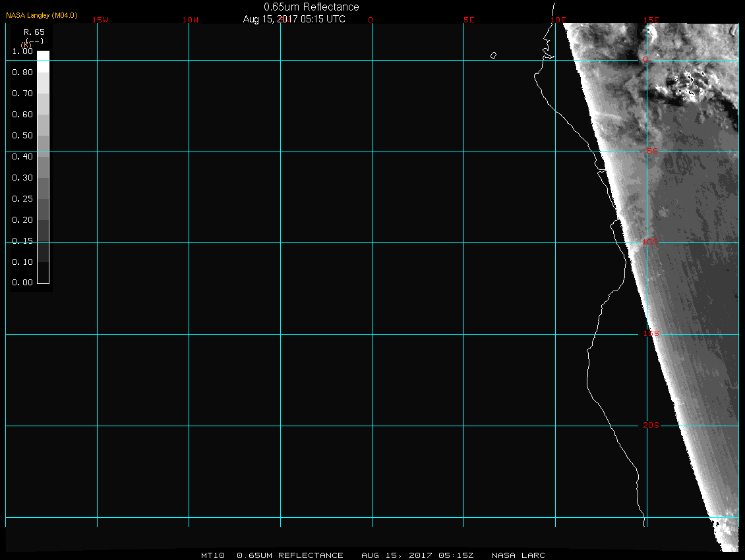Click the 0.65um Reflectance title

pyautogui.click(x=311, y=7)
